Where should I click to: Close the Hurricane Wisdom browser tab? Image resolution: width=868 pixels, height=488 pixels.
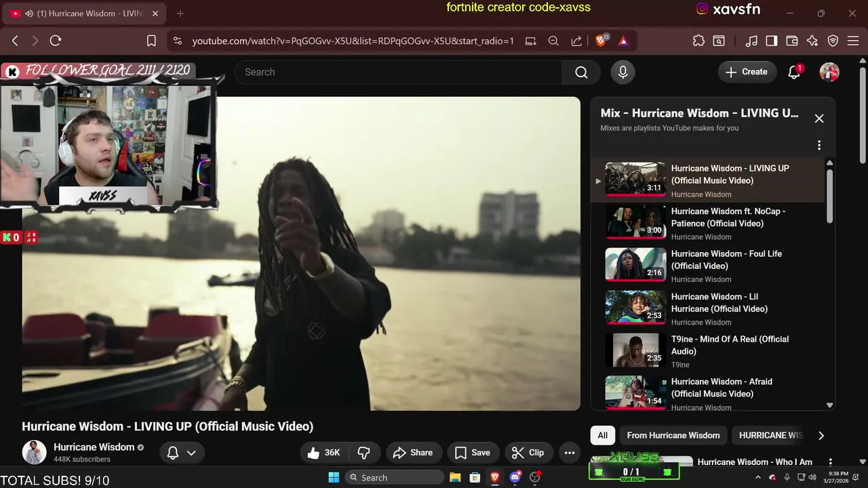(155, 14)
